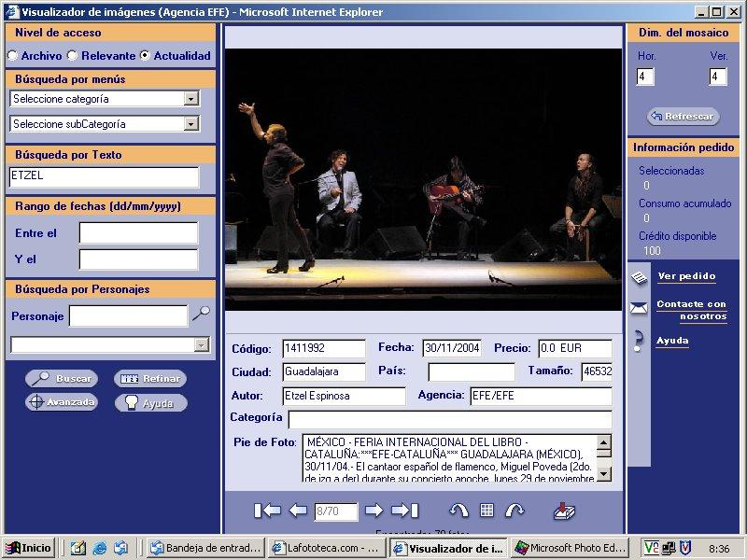The width and height of the screenshot is (747, 560).
Task: Advance to the next photo
Action: tap(373, 511)
